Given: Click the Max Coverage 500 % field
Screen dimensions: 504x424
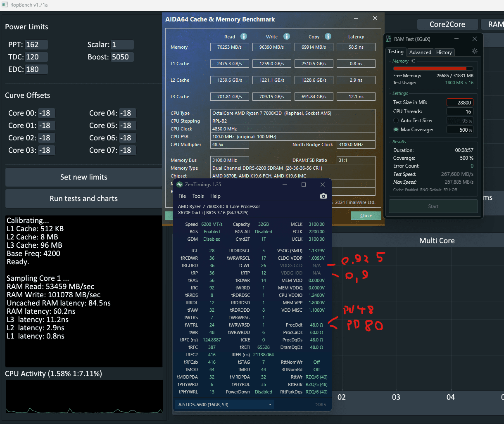Looking at the screenshot, I should click(460, 130).
